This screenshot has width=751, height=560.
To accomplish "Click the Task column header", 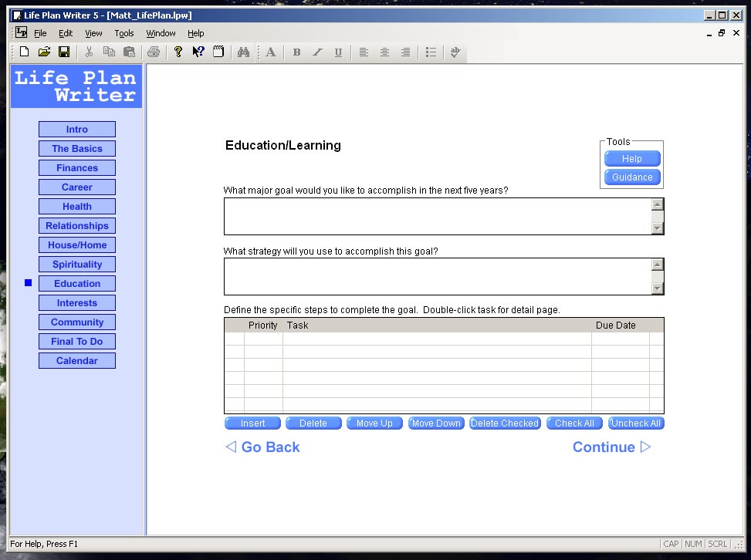I will tap(437, 326).
